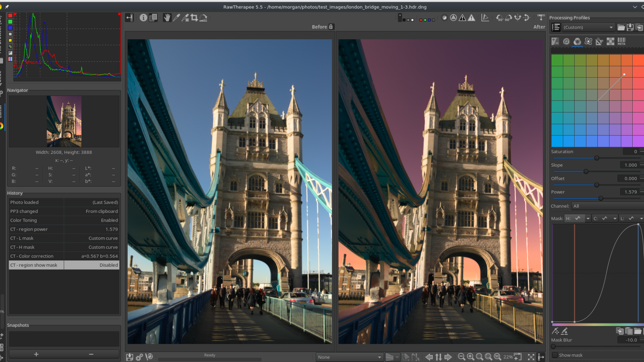
Task: Select the Straighten / rotate tool
Action: coord(203,18)
